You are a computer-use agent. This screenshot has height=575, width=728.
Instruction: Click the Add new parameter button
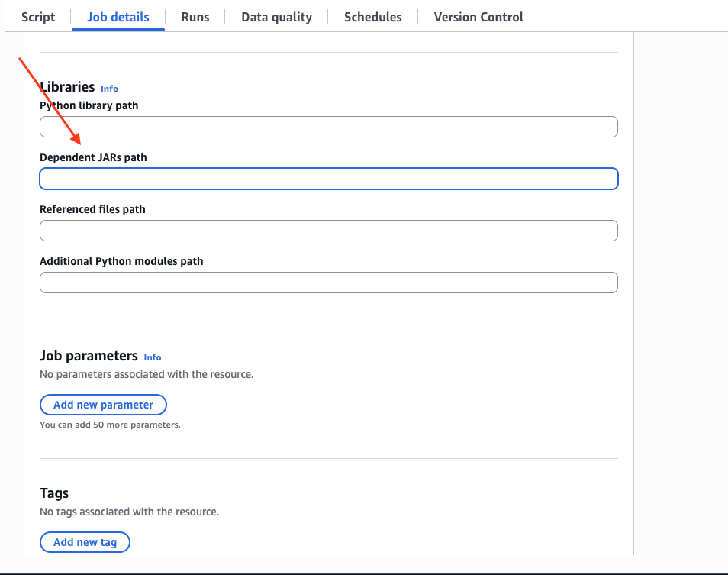coord(103,405)
